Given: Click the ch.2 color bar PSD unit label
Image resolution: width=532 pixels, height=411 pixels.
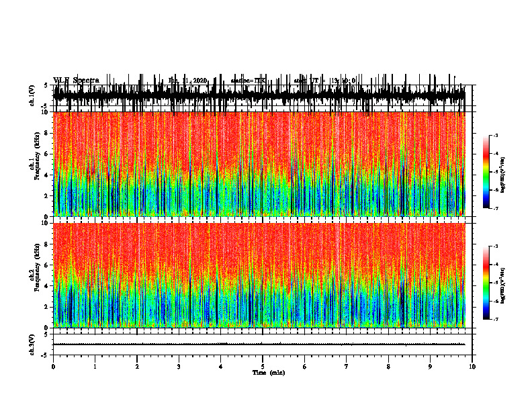Looking at the screenshot, I should 503,285.
